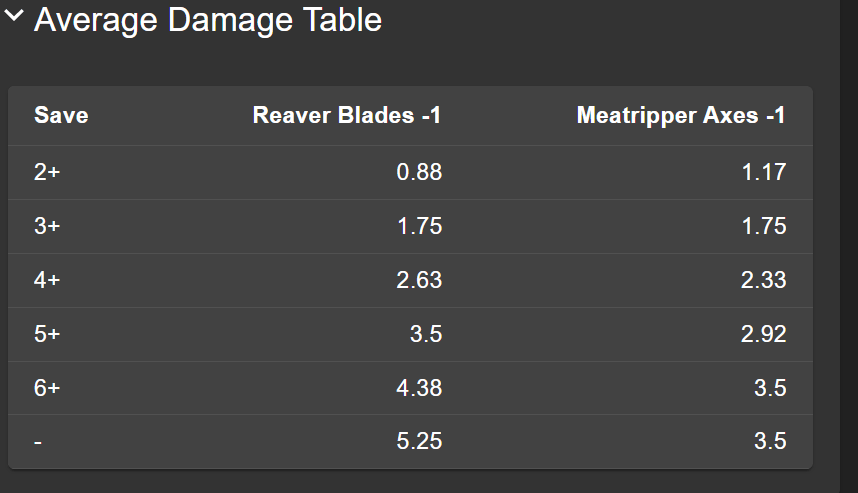
Task: Click Reaver Blades value 4.38
Action: (x=419, y=388)
